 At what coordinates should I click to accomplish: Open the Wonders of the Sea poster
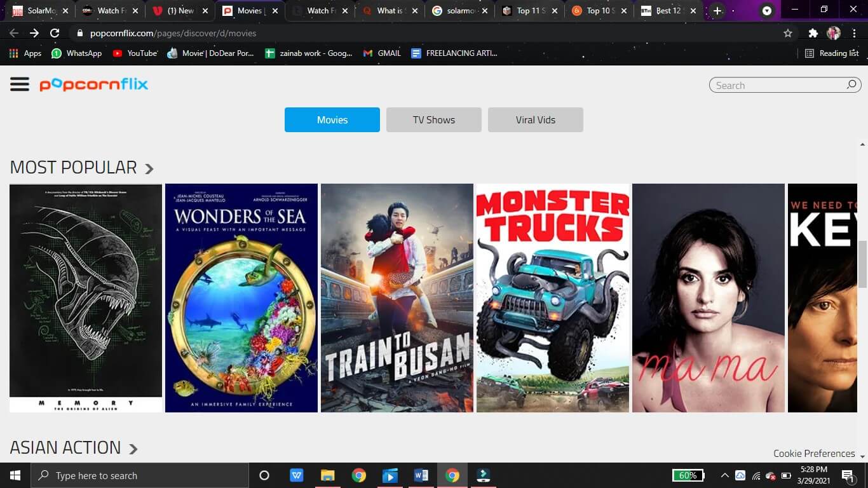(x=241, y=298)
